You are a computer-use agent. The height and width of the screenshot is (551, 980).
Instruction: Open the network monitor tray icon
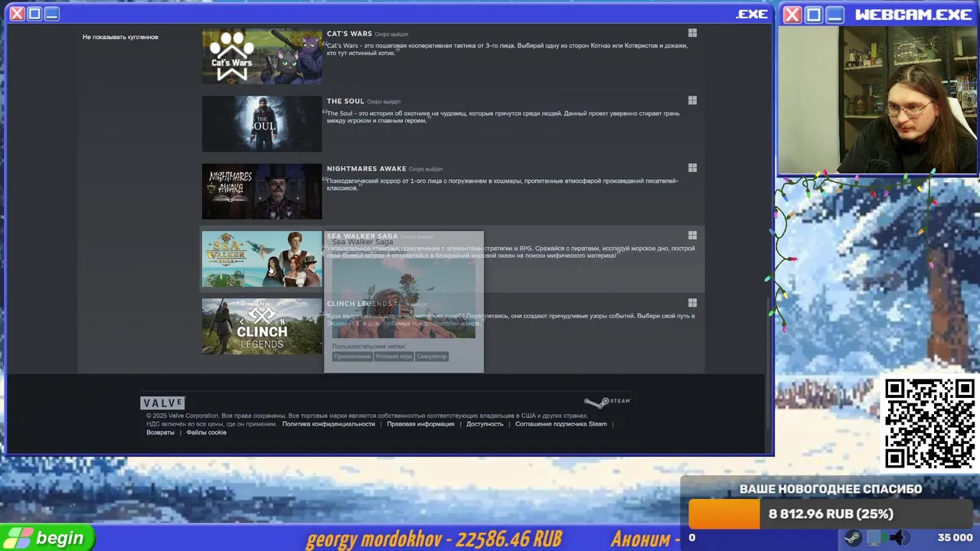click(877, 538)
